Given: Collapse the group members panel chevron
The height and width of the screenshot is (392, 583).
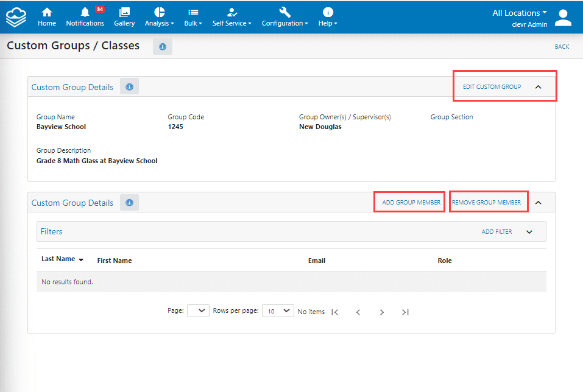Looking at the screenshot, I should pyautogui.click(x=538, y=203).
